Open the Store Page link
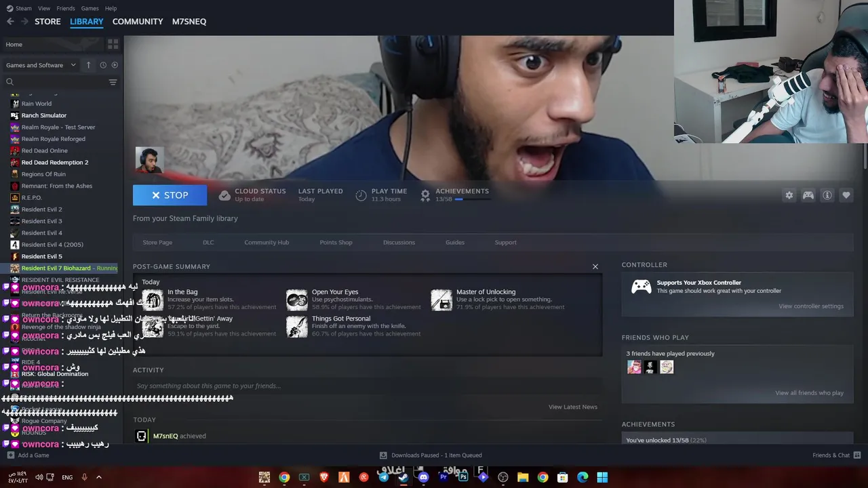 pyautogui.click(x=157, y=242)
